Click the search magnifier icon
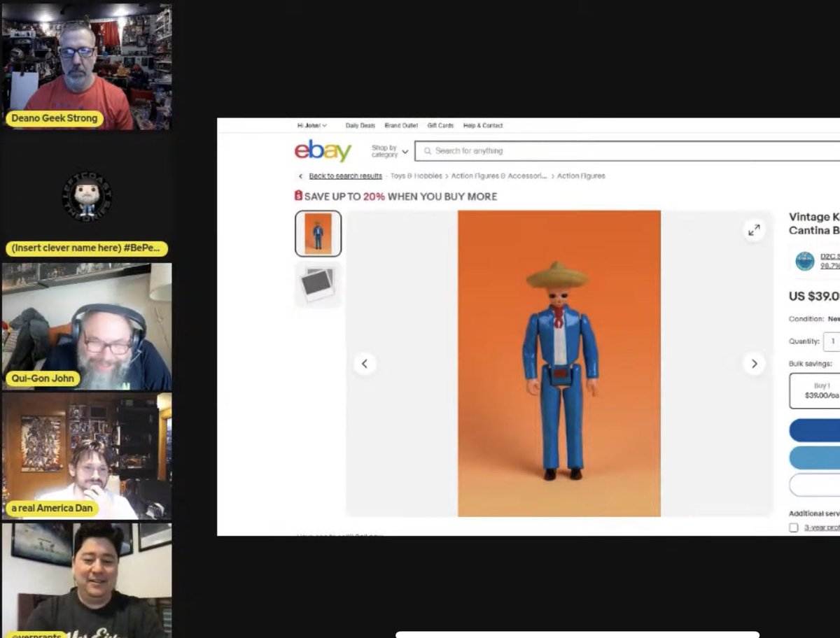 pyautogui.click(x=428, y=150)
